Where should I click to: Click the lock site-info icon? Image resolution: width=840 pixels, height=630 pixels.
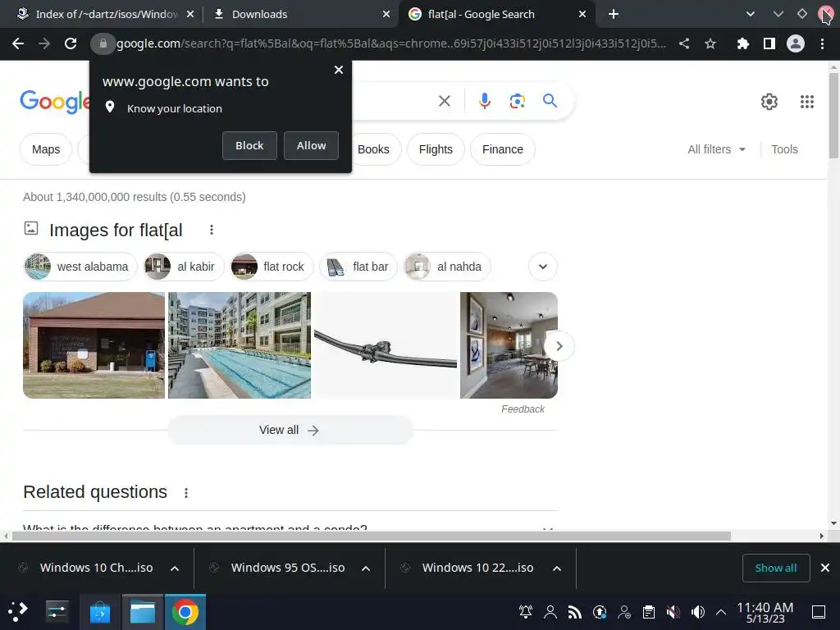[103, 44]
